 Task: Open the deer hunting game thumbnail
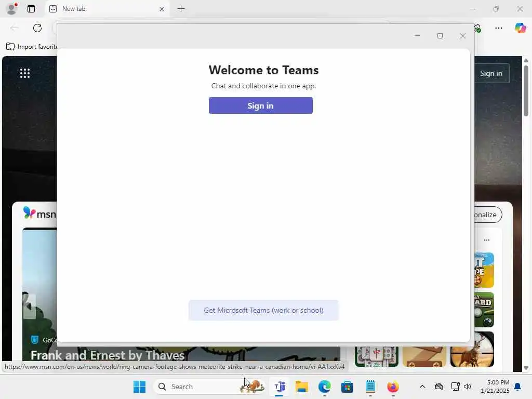click(x=472, y=349)
